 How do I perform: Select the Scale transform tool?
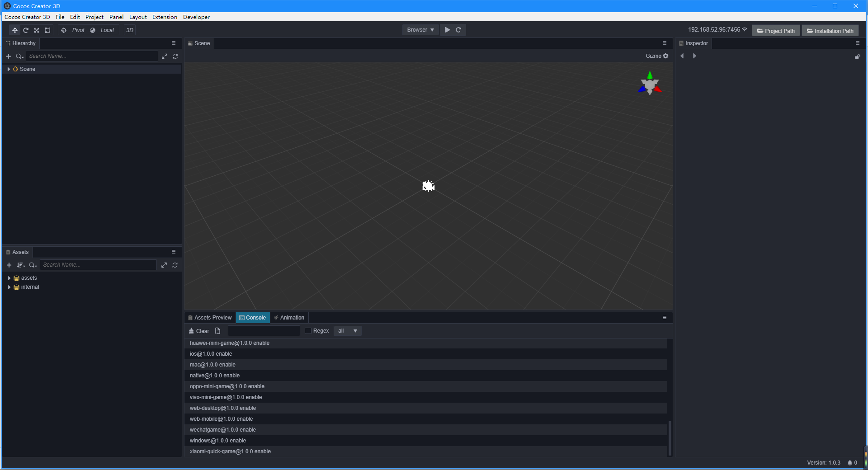point(37,30)
